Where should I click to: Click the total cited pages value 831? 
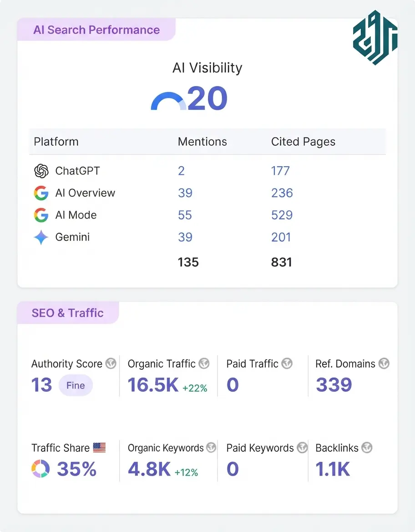[x=281, y=262]
